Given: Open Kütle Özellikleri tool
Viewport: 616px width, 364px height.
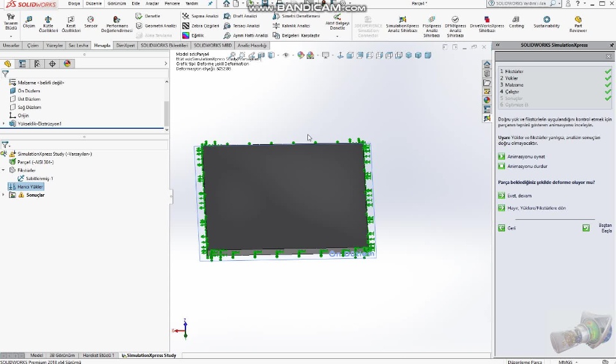Looking at the screenshot, I should click(x=48, y=24).
